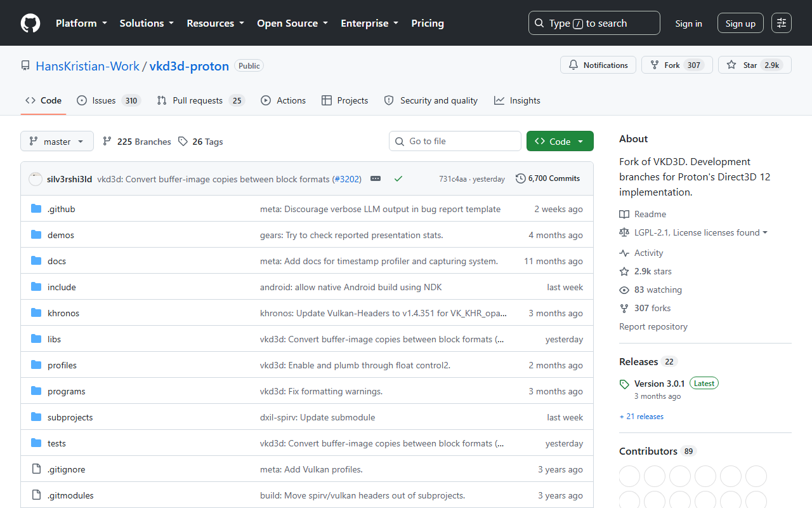
Task: View the 225 Branches list
Action: [136, 142]
